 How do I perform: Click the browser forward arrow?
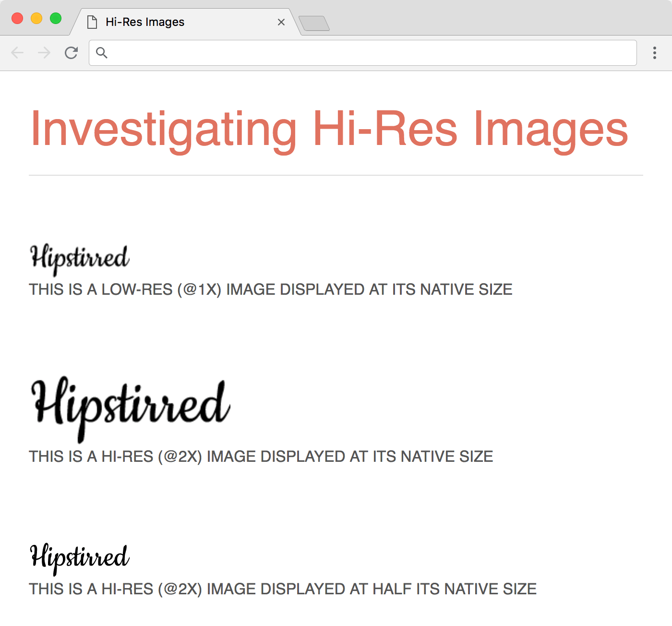(x=44, y=53)
